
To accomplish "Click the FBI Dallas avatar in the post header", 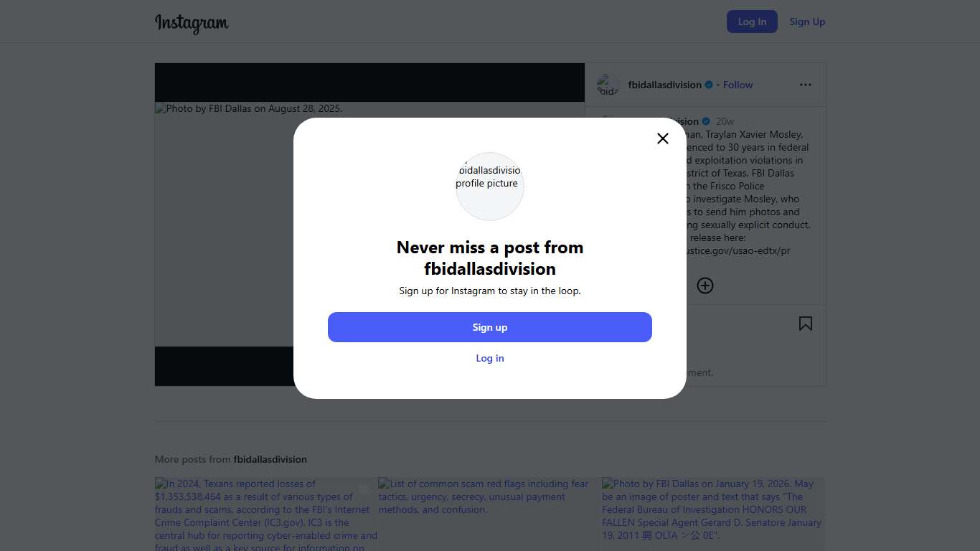I will [608, 85].
